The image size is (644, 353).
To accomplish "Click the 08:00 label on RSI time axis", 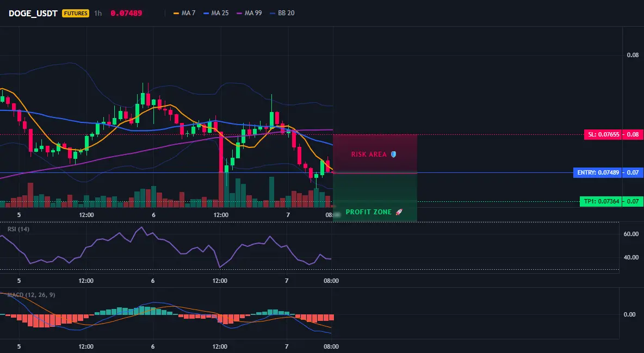I will click(x=331, y=281).
